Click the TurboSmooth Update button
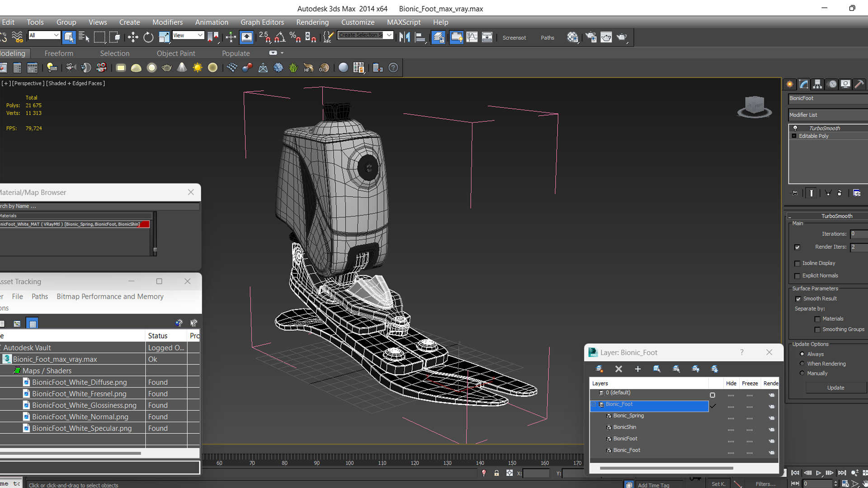This screenshot has height=488, width=868. [835, 388]
